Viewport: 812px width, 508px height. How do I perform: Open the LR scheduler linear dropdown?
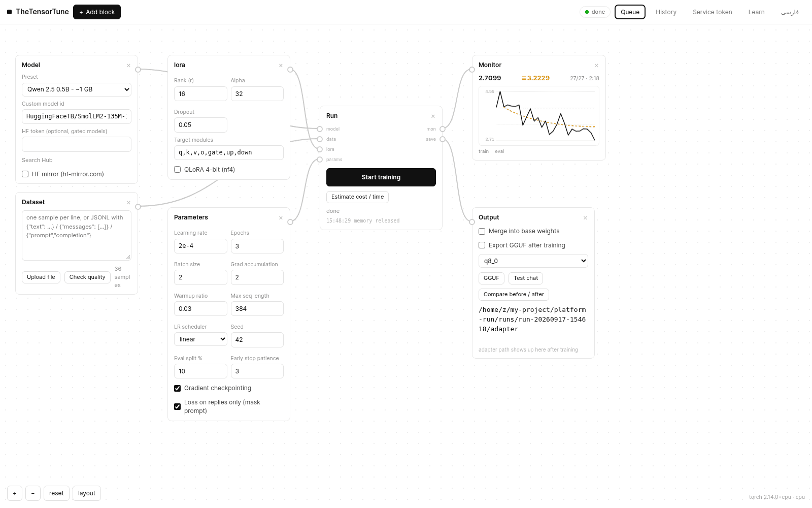click(x=200, y=339)
